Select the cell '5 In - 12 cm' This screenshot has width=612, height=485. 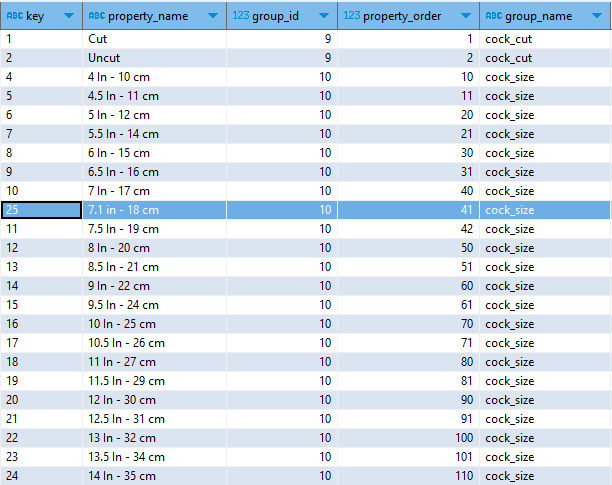[x=155, y=115]
